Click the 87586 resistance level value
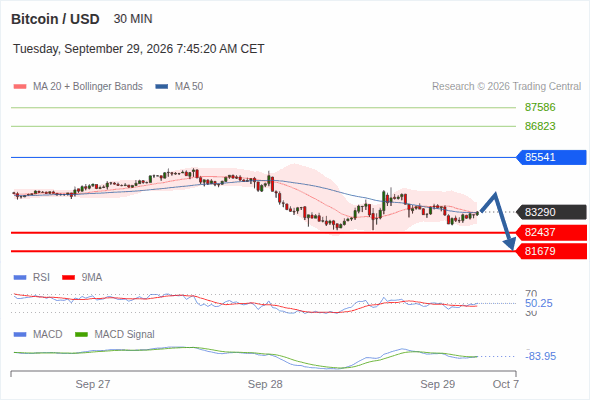This screenshot has width=590, height=400. 540,107
